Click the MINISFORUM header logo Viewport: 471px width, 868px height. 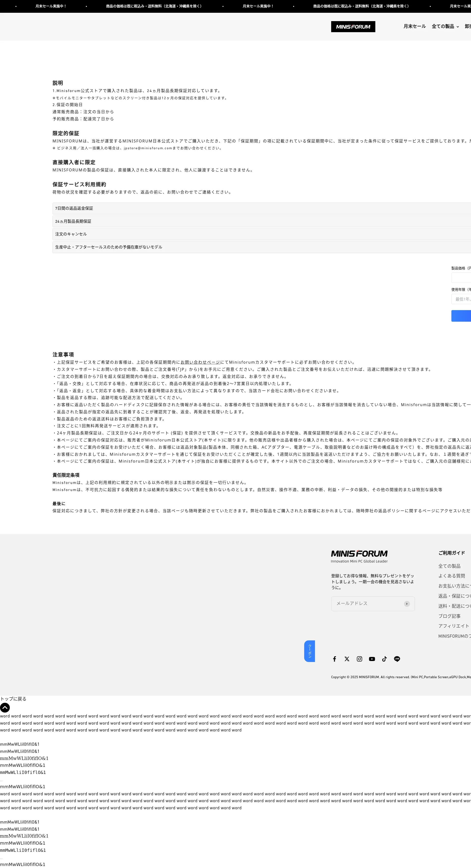point(353,27)
